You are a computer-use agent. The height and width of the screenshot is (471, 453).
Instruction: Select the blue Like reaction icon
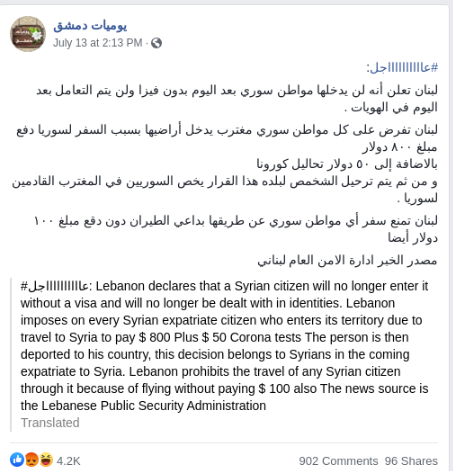17,460
